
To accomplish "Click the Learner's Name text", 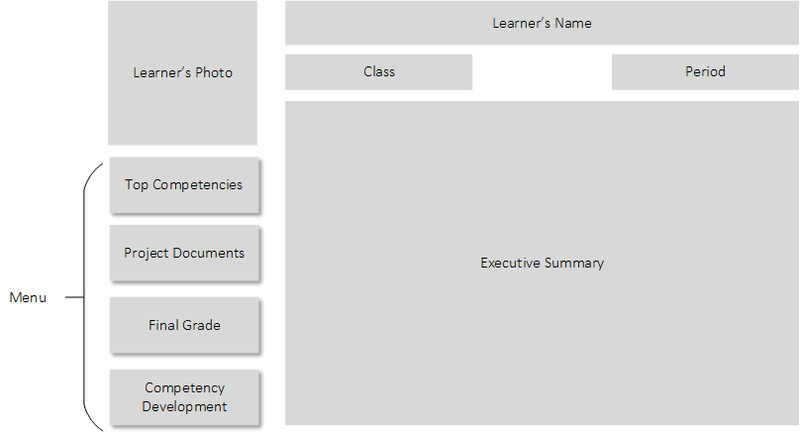I will [x=542, y=22].
